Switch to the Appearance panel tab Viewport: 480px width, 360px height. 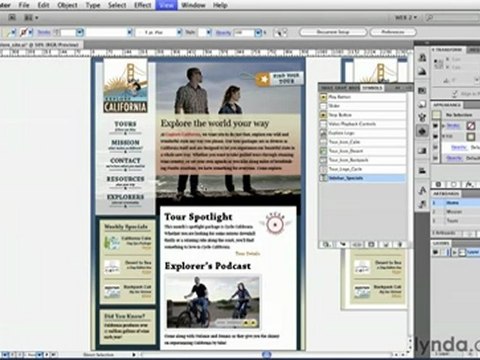(447, 105)
